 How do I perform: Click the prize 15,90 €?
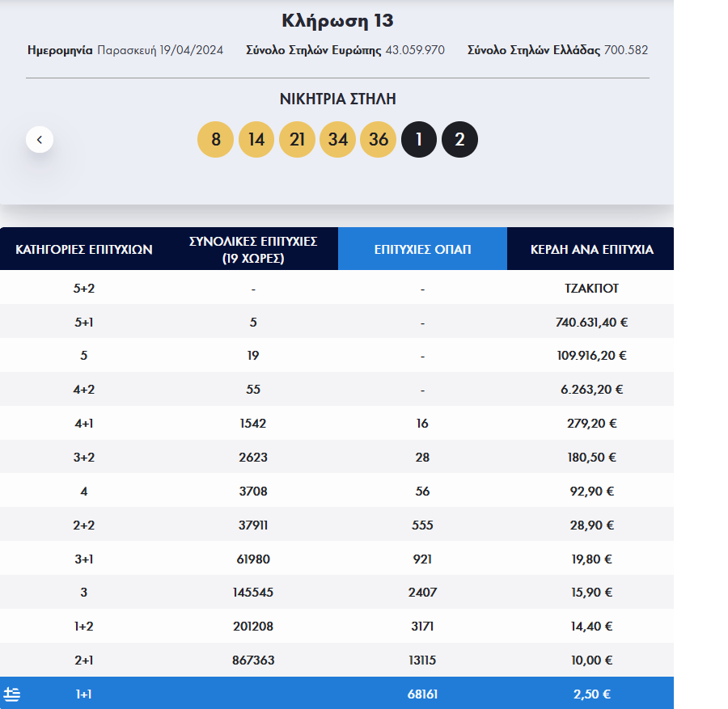coord(591,592)
